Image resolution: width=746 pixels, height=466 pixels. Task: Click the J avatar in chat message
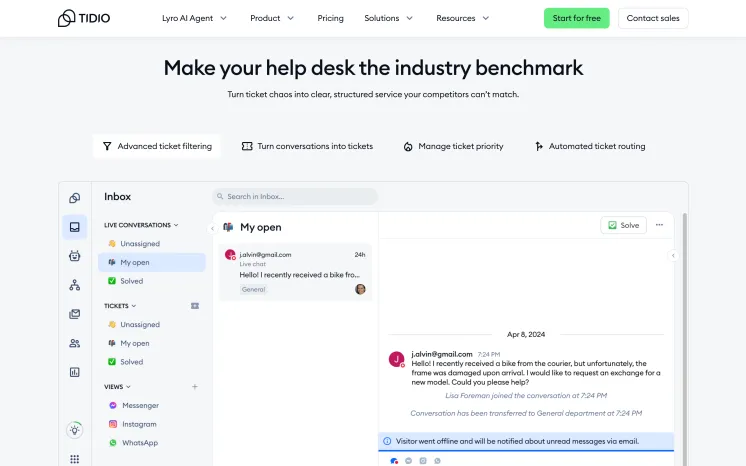coord(396,359)
